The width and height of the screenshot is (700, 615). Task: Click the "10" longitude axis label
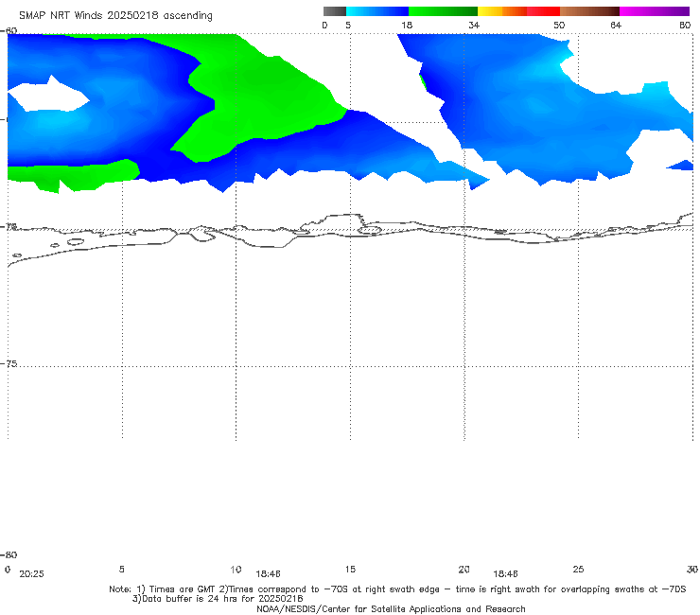[236, 569]
